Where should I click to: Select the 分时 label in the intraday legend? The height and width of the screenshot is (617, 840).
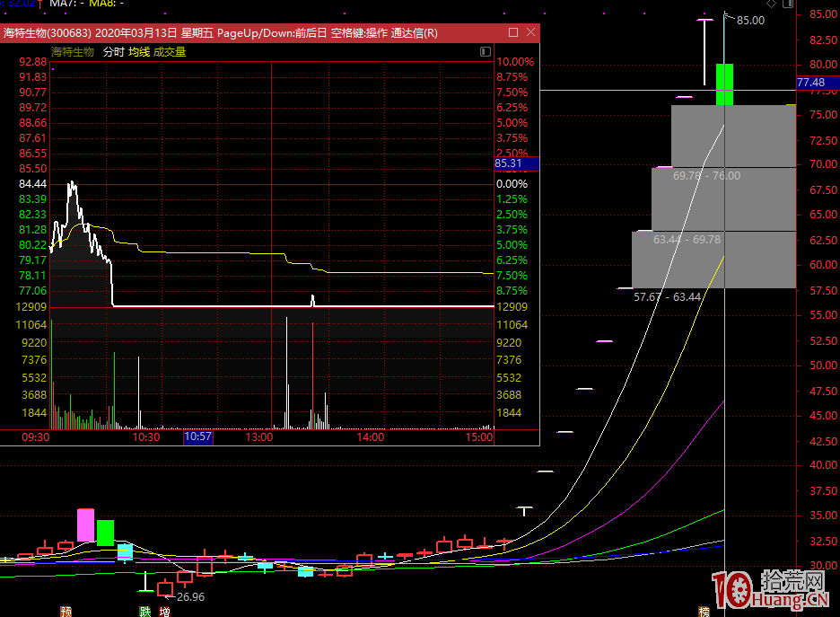113,52
